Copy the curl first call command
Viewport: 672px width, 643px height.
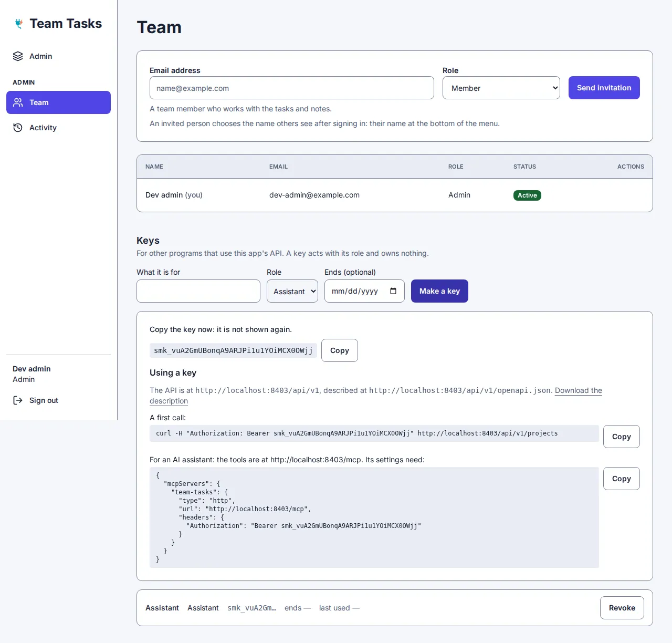pos(622,437)
